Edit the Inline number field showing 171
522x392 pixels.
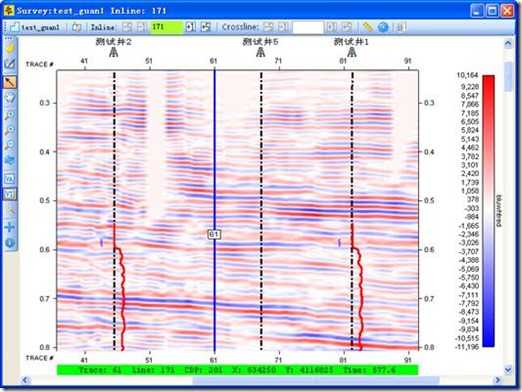point(166,27)
